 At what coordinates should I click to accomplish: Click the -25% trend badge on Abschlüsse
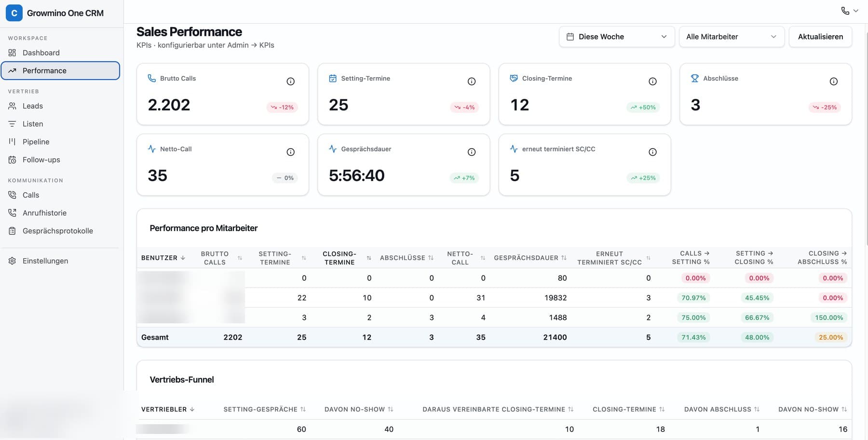coord(825,107)
